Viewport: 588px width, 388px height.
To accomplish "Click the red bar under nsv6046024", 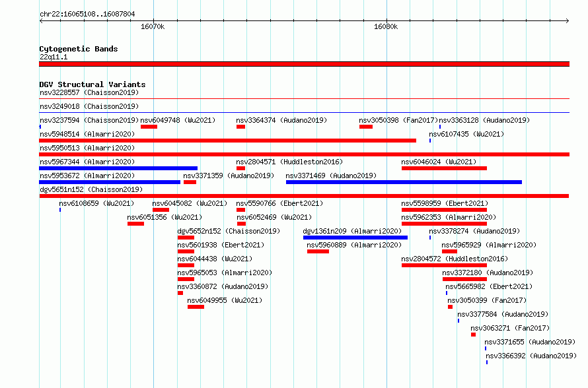I will pos(445,168).
